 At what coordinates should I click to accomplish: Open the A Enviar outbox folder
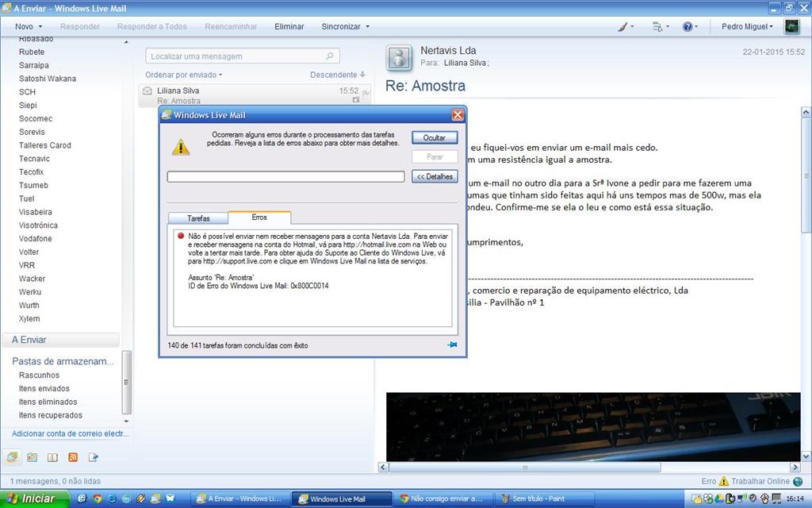(x=60, y=340)
